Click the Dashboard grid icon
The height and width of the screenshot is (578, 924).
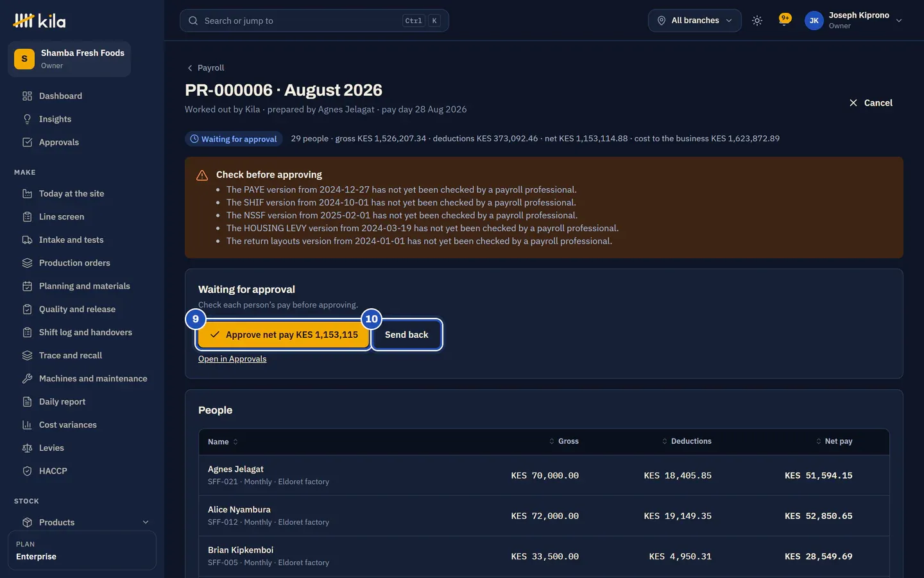[x=27, y=96]
